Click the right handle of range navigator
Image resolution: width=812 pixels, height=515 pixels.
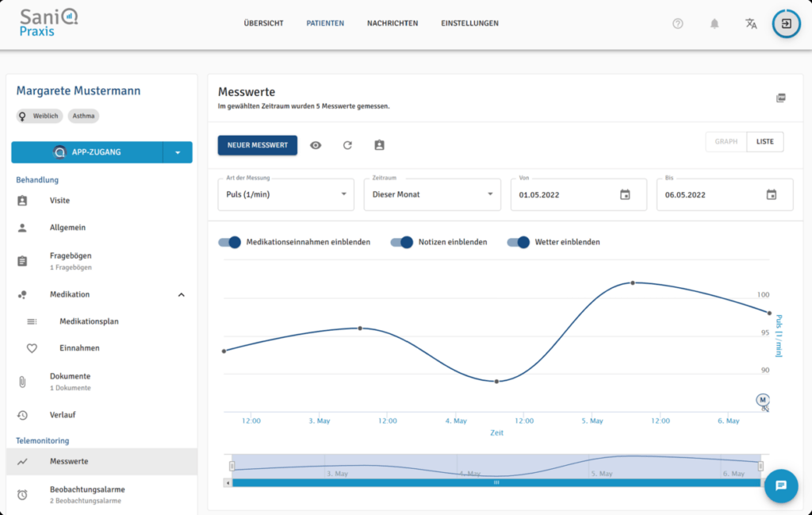pyautogui.click(x=760, y=467)
